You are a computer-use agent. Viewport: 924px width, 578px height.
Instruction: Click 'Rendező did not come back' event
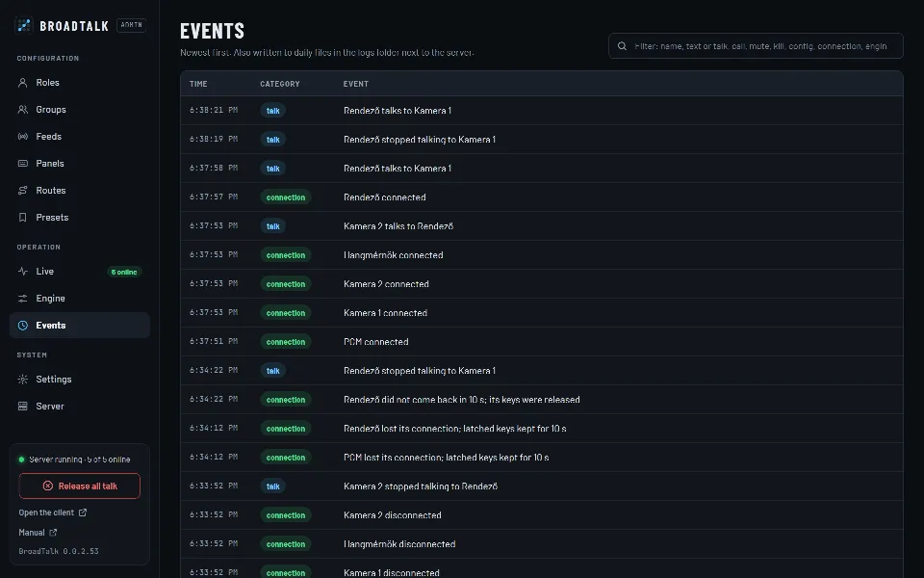(461, 399)
